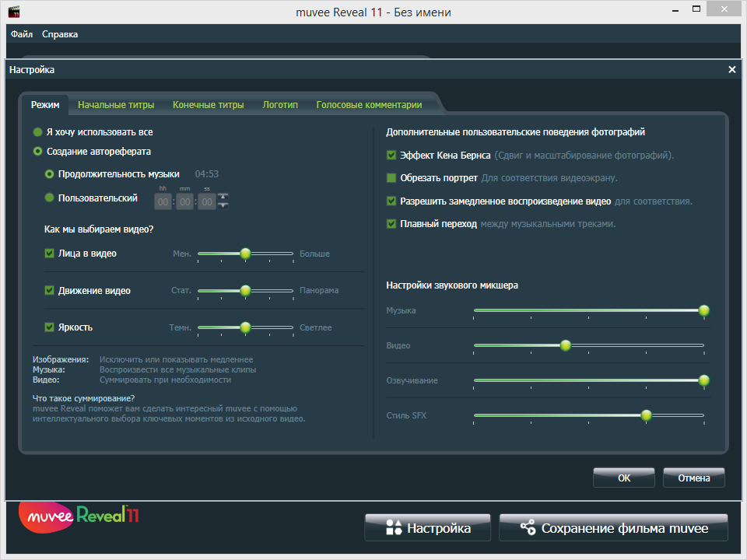Click the 'Видео' mixer slider handle
This screenshot has height=560, width=747.
click(x=566, y=345)
